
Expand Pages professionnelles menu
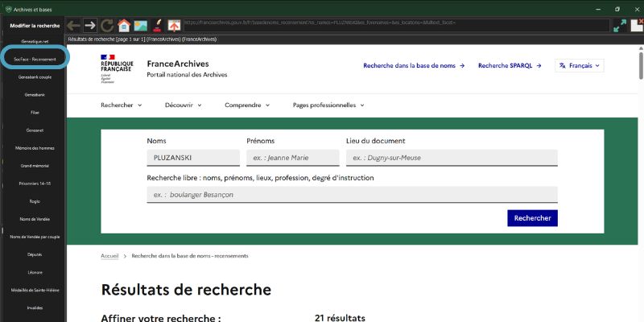(328, 105)
